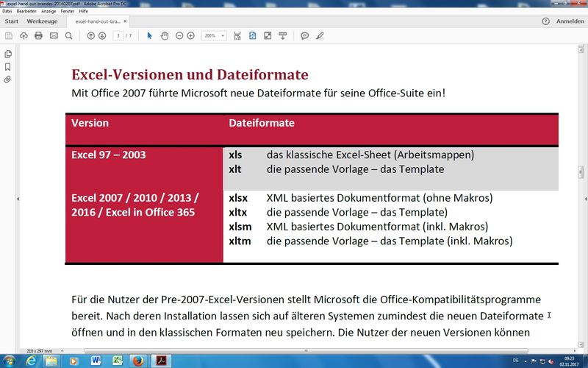Click the 'Dateiformate' column header
The width and height of the screenshot is (588, 368).
click(262, 123)
